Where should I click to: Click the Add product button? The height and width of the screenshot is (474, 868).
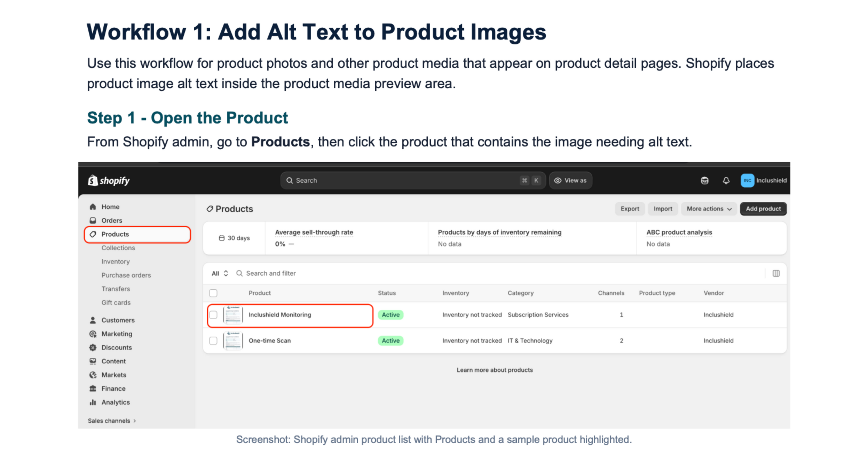coord(763,209)
